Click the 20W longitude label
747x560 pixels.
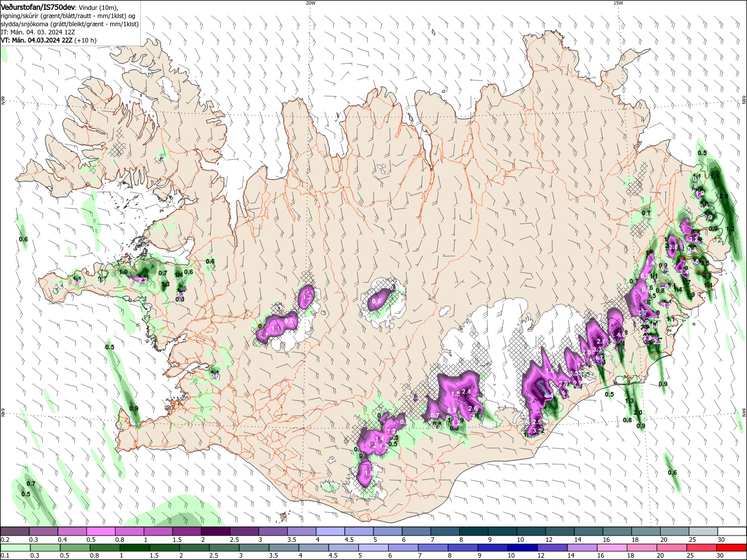pyautogui.click(x=310, y=3)
